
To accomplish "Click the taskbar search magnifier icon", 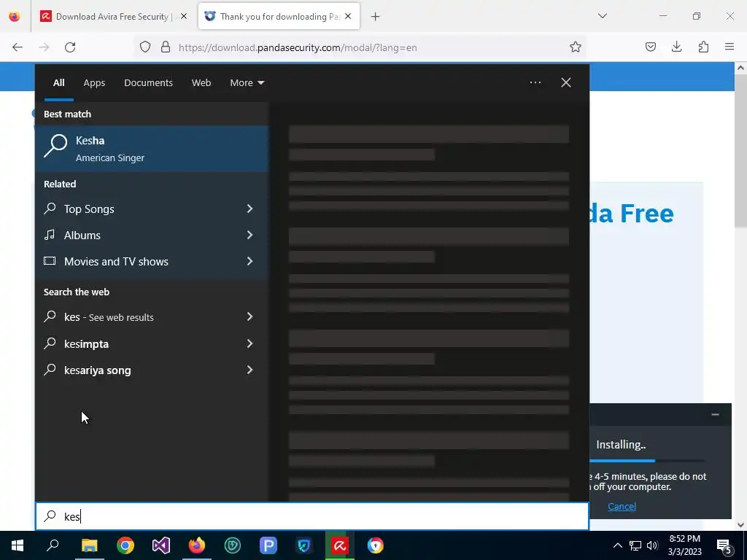I will coord(53,545).
